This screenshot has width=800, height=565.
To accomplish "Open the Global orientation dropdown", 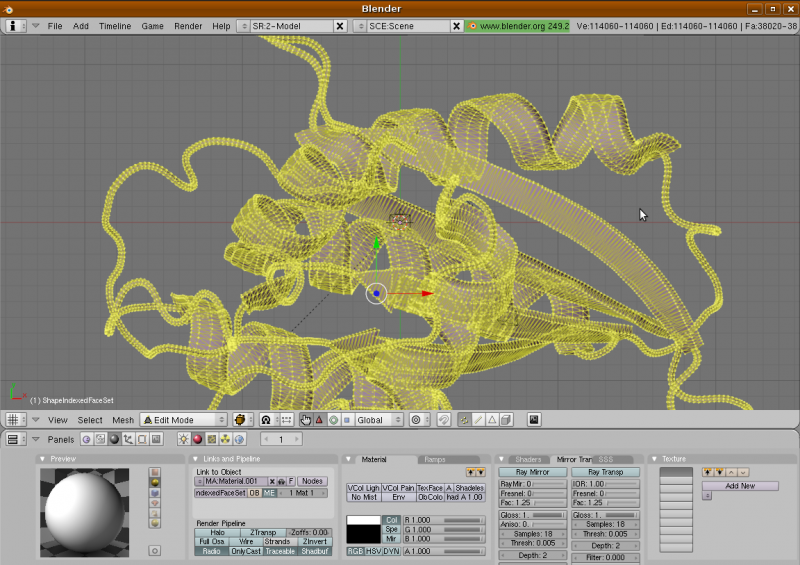I will [379, 420].
